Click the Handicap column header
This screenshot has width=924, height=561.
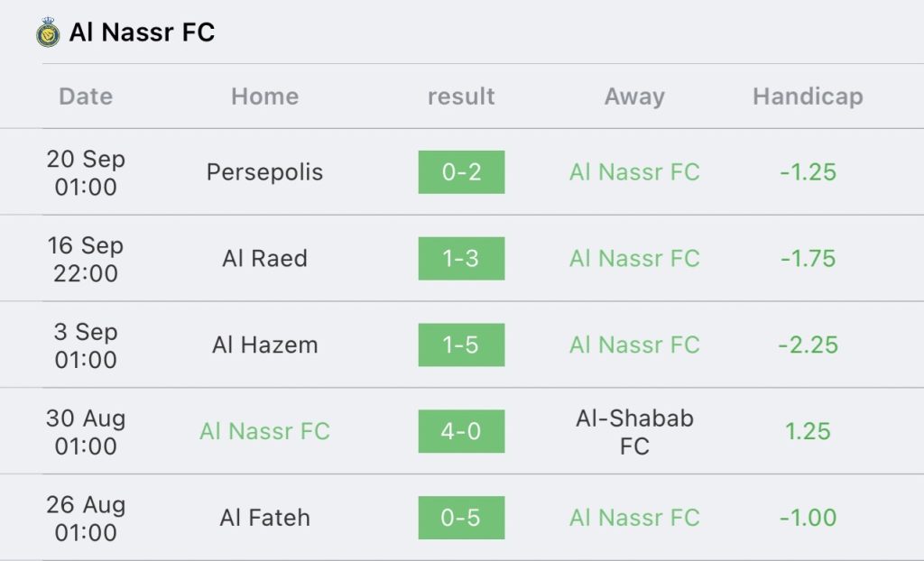click(808, 97)
